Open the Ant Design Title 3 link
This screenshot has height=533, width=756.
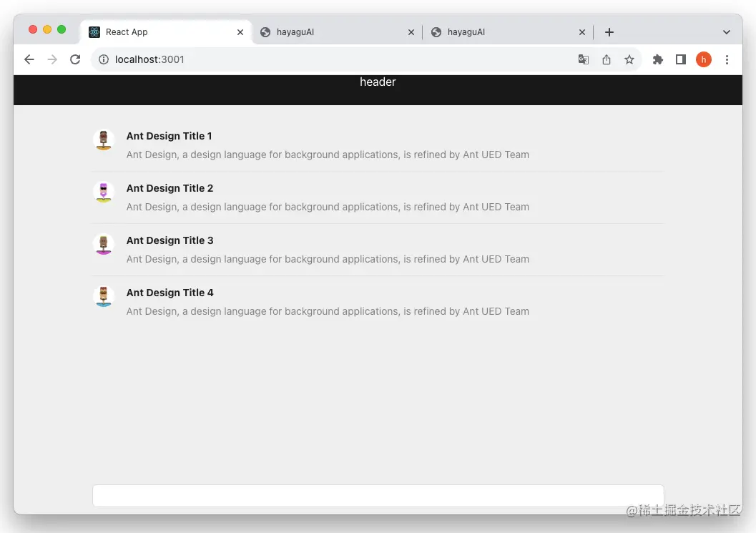pyautogui.click(x=170, y=240)
